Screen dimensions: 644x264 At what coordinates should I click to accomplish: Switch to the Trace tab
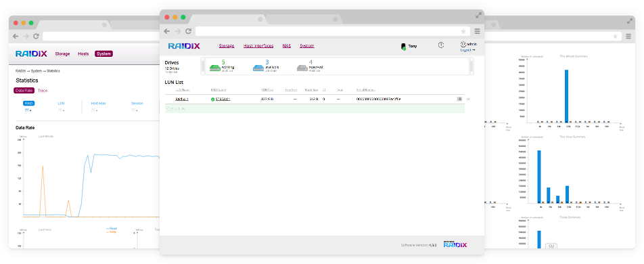(43, 91)
